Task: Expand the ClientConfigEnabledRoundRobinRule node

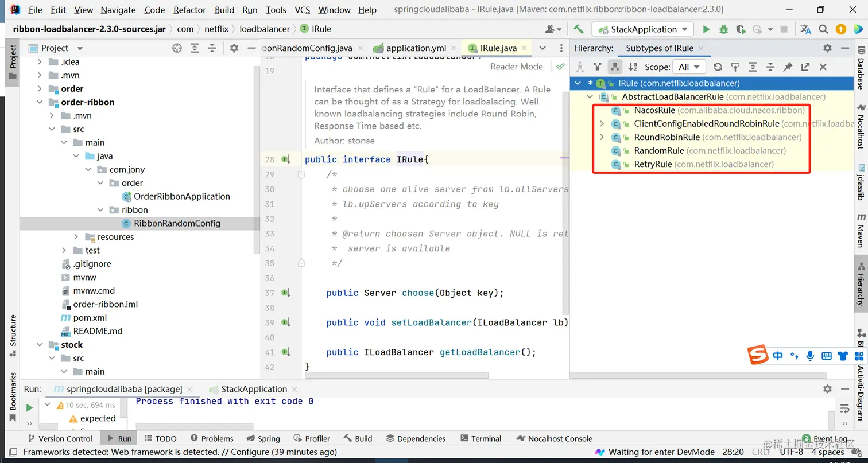Action: click(x=602, y=124)
